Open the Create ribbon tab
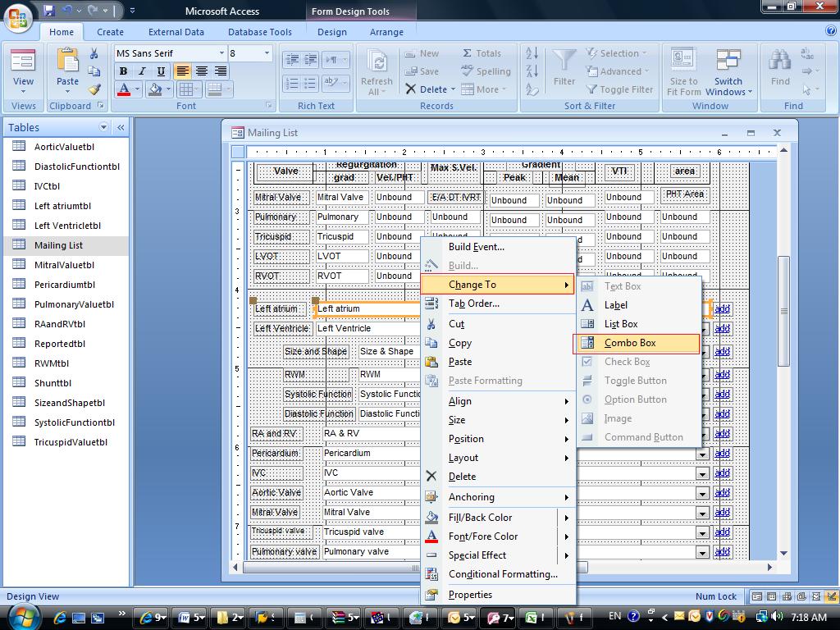840x630 pixels. coord(111,32)
